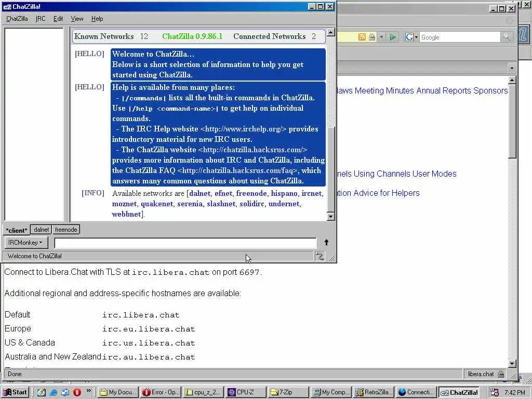
Task: Click the browser page scrollbar up arrow
Action: pos(512,80)
